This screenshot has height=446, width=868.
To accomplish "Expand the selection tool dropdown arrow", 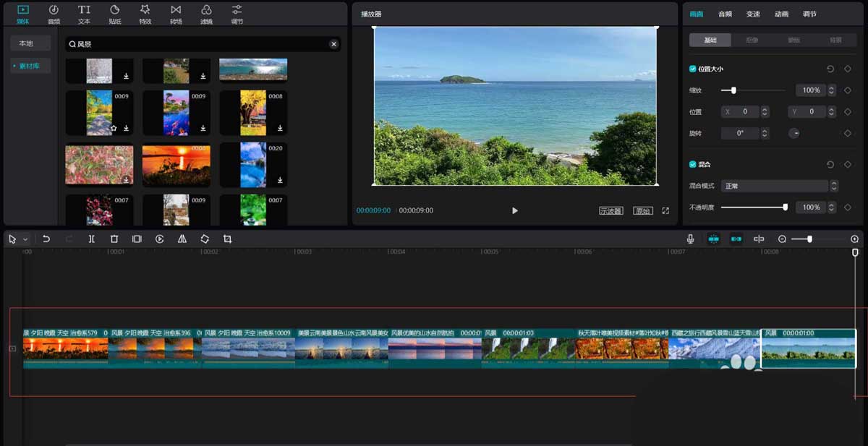I will [25, 239].
